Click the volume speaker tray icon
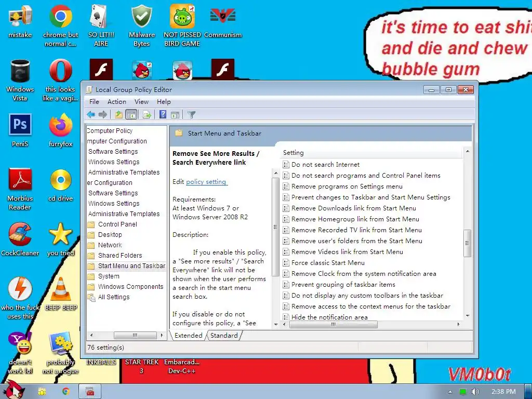 pos(475,392)
